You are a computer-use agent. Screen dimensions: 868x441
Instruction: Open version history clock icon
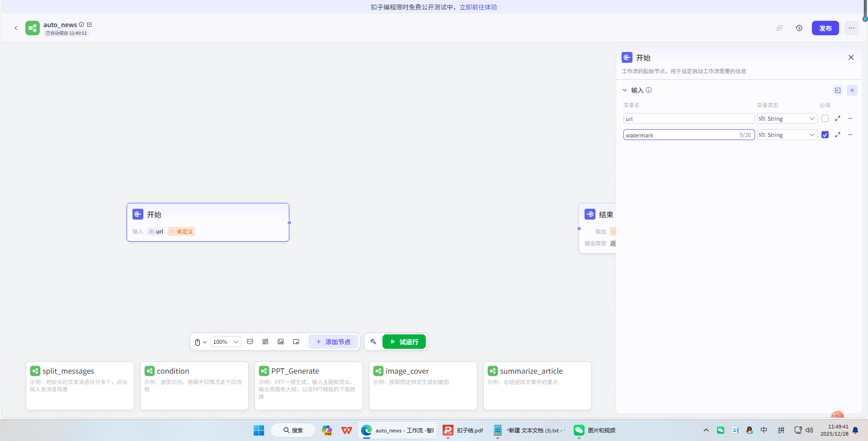pos(799,28)
